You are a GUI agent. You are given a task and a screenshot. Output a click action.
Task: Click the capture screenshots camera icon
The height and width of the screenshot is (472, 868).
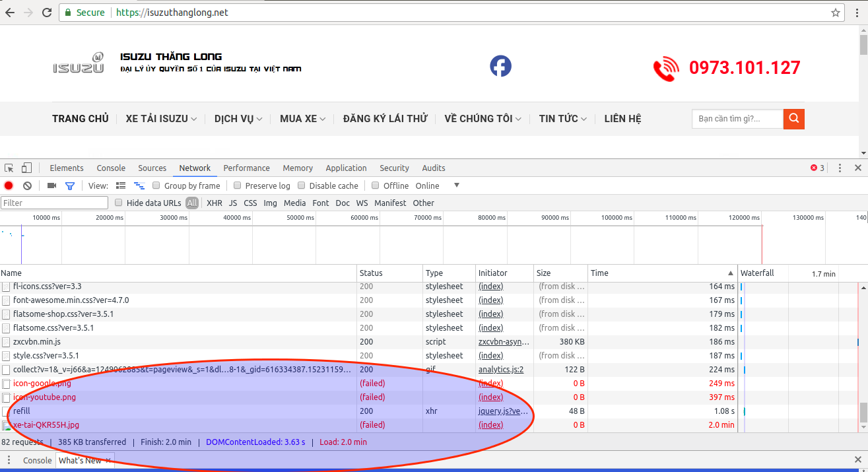(51, 185)
